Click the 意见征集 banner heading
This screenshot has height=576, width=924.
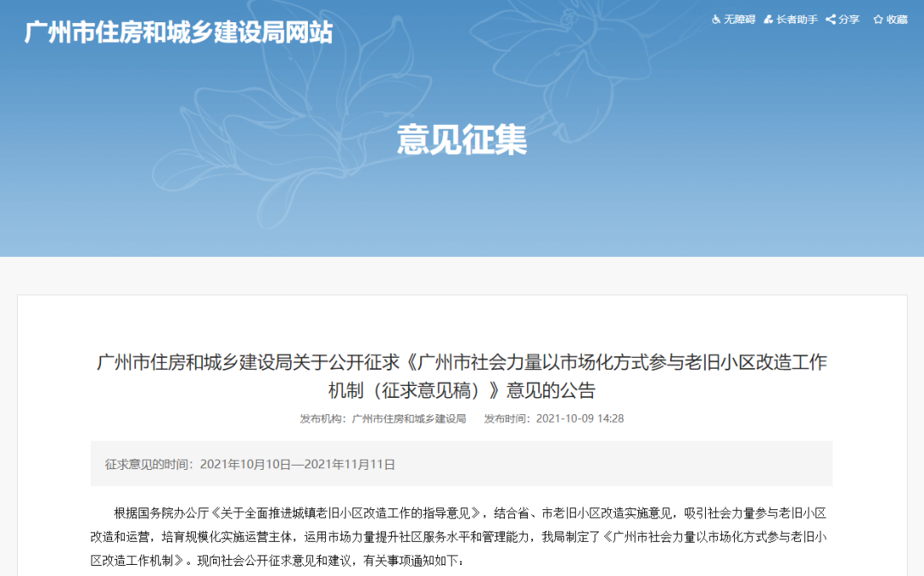[462, 140]
